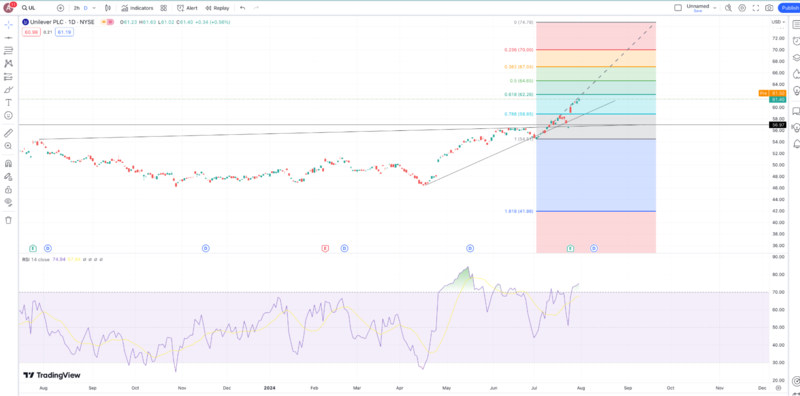The height and width of the screenshot is (396, 800).
Task: Click the 0.236 (70.00) Fibonacci label
Action: pos(518,50)
